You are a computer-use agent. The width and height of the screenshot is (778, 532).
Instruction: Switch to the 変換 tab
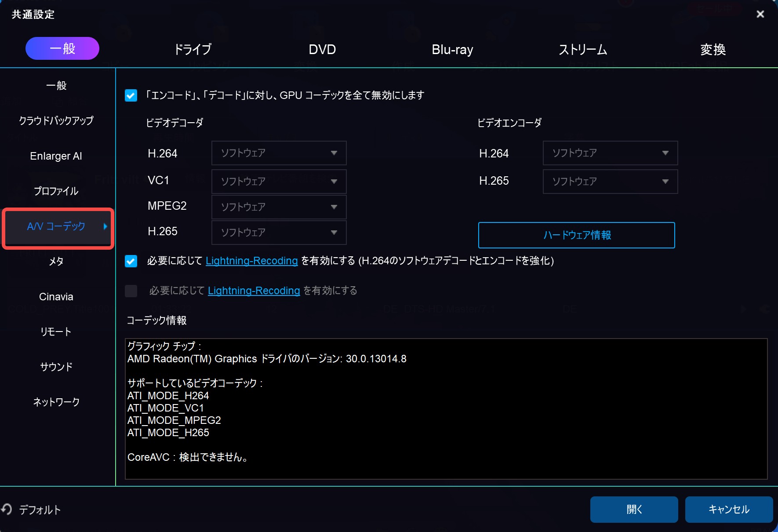(713, 49)
